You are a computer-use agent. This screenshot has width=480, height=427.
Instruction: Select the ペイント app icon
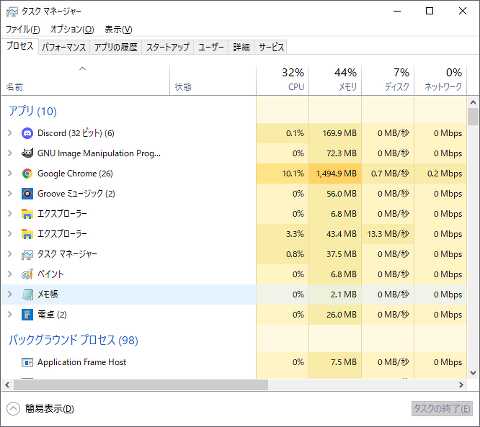click(x=27, y=274)
